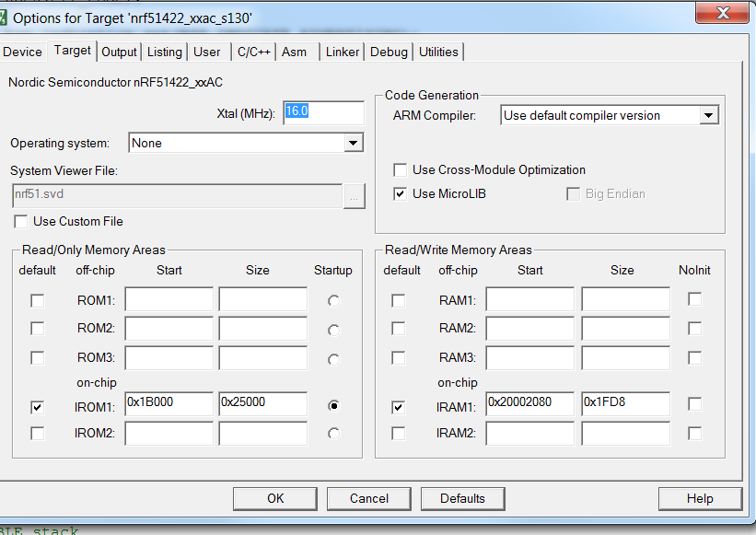Click the ROM1 Start field
The height and width of the screenshot is (535, 756).
coord(169,299)
